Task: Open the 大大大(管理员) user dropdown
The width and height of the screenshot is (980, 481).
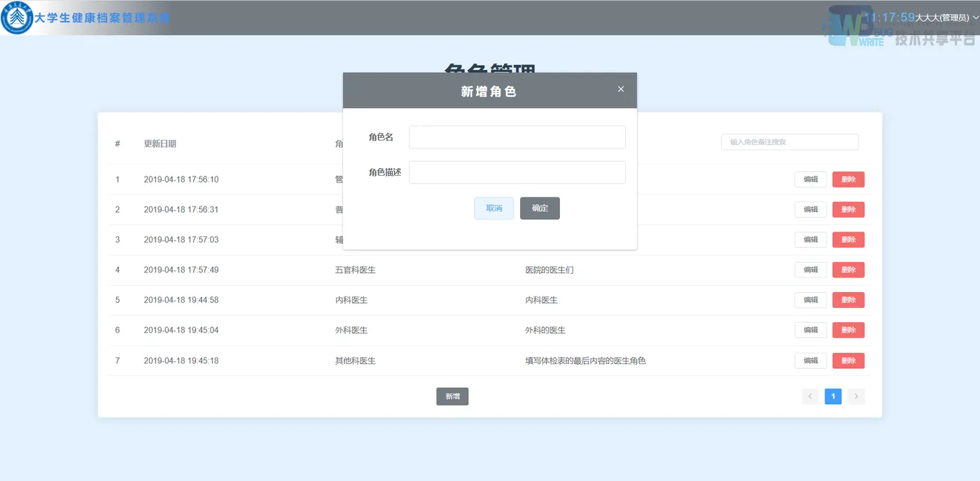Action: tap(947, 18)
